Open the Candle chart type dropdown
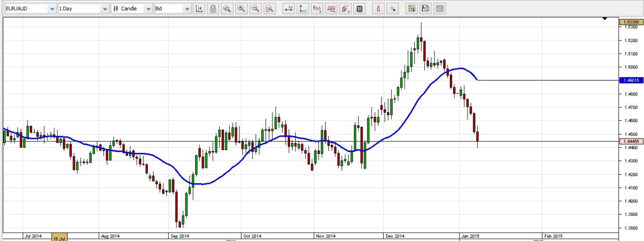 (x=132, y=8)
